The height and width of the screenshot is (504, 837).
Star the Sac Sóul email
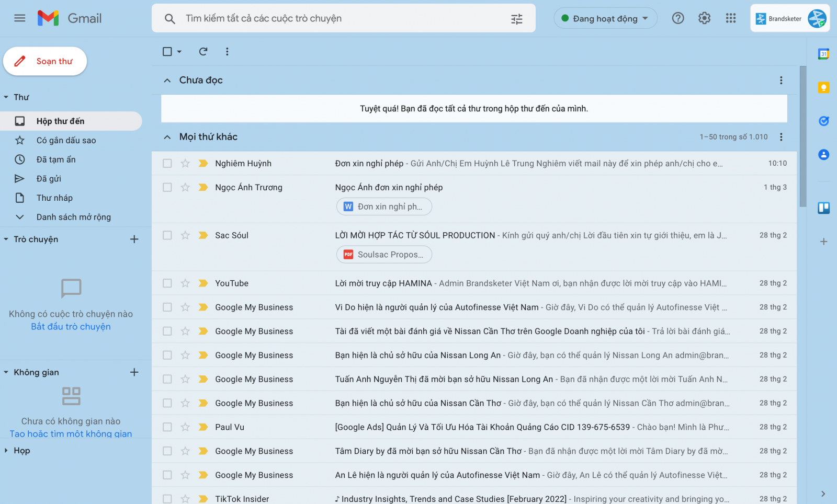185,235
